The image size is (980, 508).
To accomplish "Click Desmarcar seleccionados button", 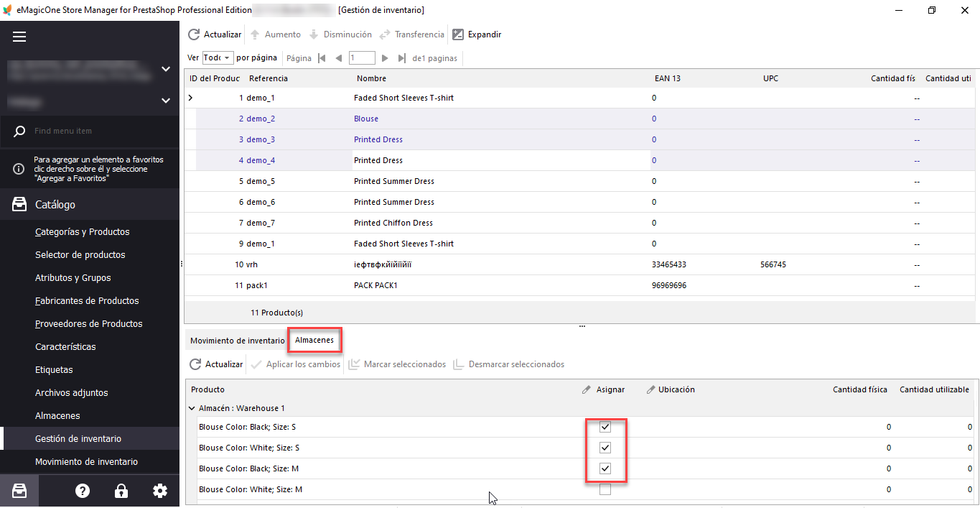I will (509, 364).
